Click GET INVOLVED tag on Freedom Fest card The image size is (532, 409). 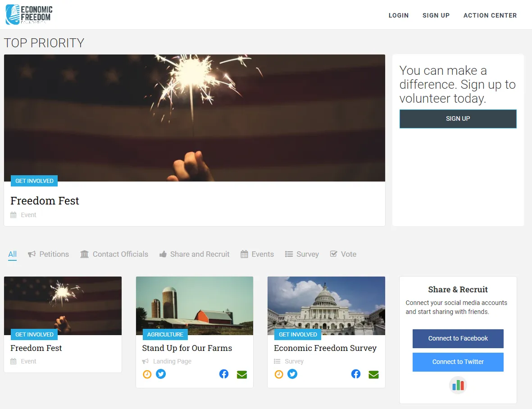34,334
